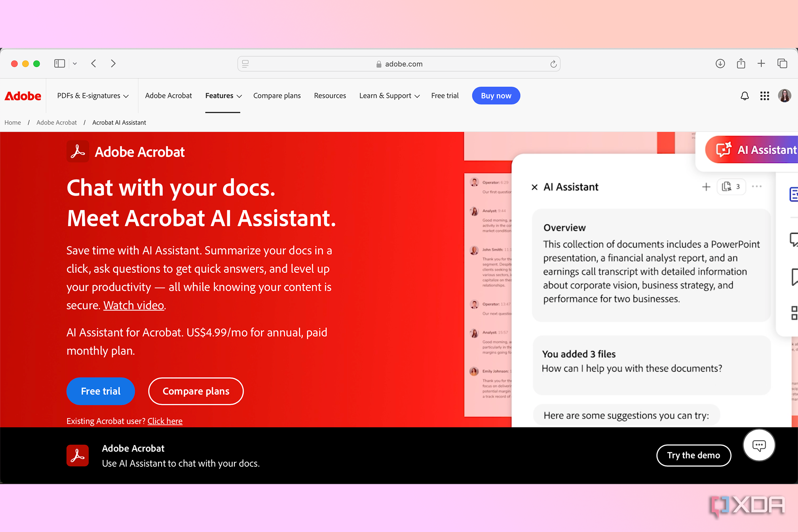Click the Safari share icon
Viewport: 798px width, 532px height.
tap(741, 63)
